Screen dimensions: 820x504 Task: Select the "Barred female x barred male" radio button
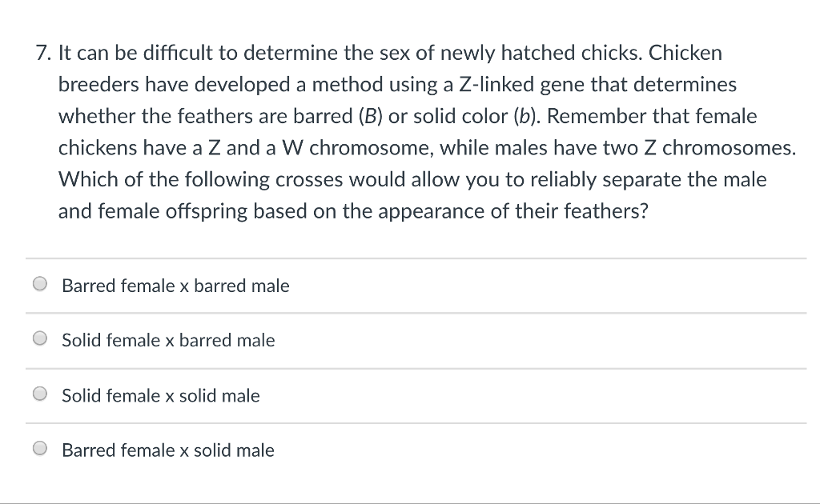click(40, 285)
